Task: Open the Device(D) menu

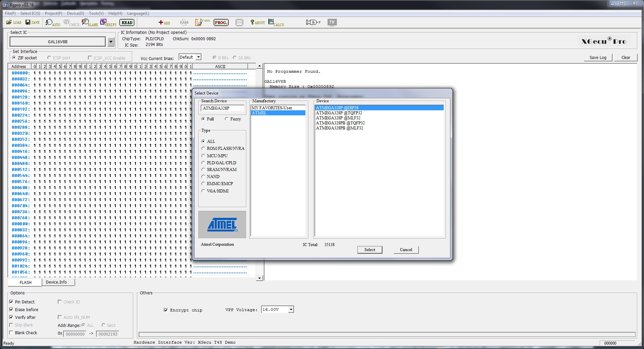Action: [76, 13]
